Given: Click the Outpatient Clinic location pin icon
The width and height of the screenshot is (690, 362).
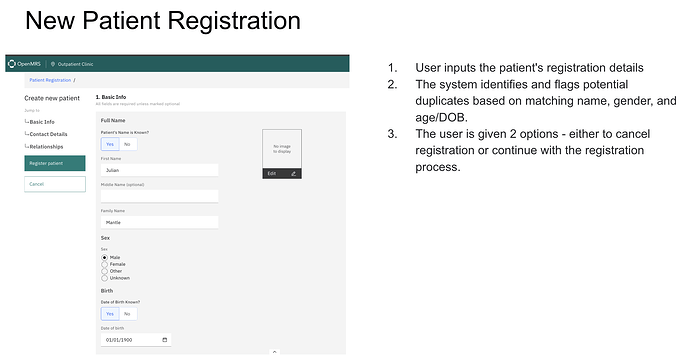Looking at the screenshot, I should (x=53, y=64).
